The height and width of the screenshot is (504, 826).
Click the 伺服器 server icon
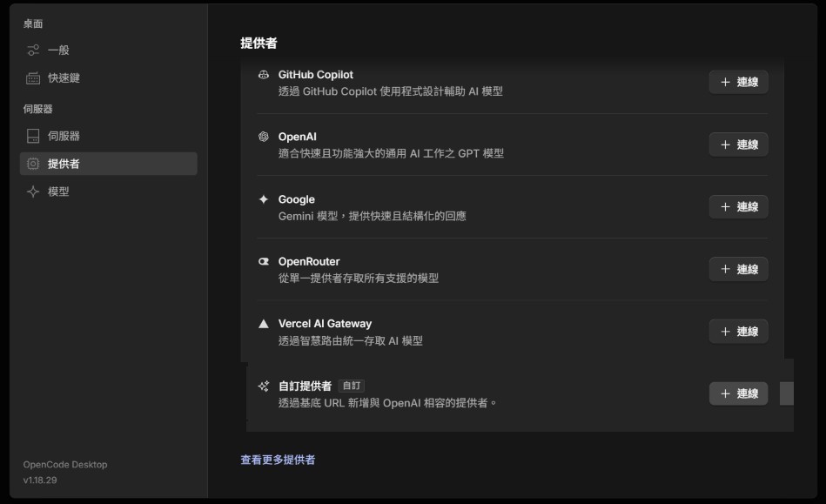(33, 136)
